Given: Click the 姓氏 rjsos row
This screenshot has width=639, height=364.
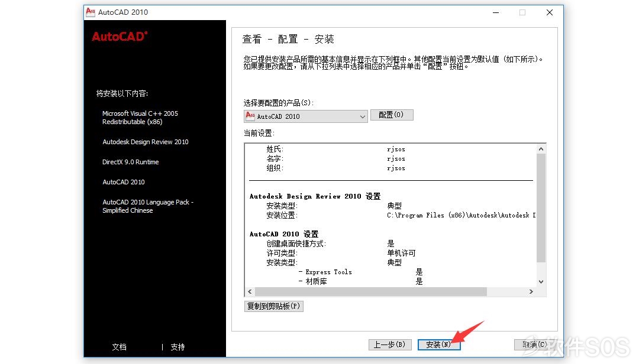Looking at the screenshot, I should [335, 149].
